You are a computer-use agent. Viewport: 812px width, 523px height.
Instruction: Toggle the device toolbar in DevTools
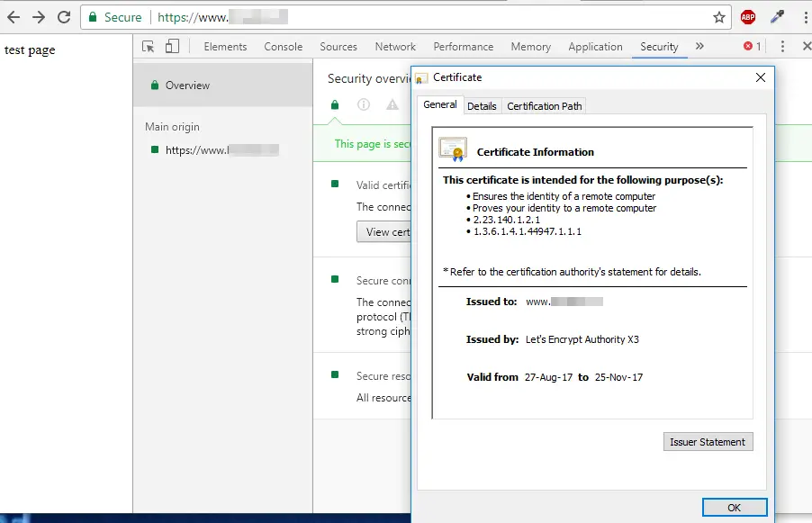click(x=172, y=47)
